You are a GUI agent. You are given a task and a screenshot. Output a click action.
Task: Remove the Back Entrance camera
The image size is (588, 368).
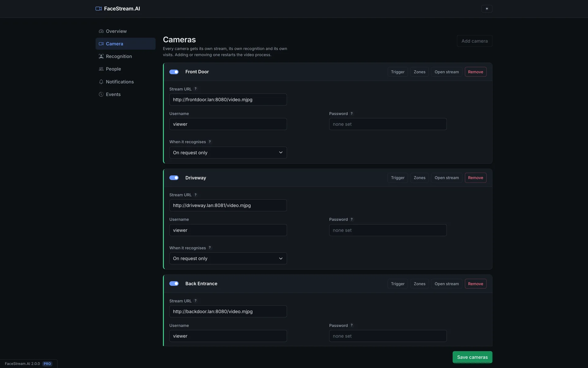tap(475, 284)
